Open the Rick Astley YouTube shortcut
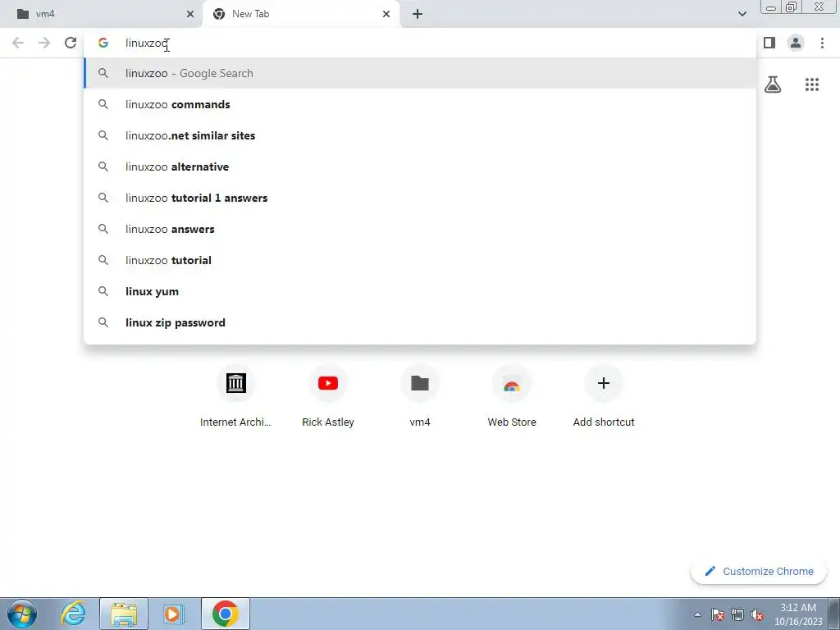 328,395
